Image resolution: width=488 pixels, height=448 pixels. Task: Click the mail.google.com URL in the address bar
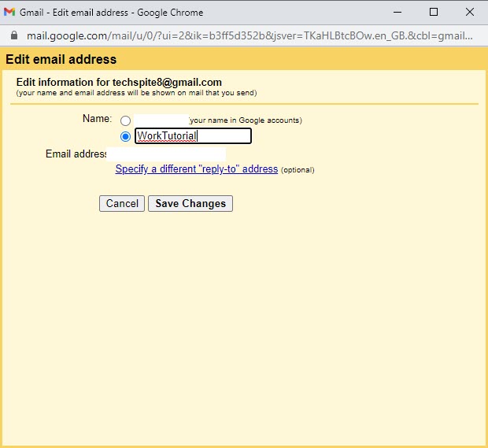(236, 36)
